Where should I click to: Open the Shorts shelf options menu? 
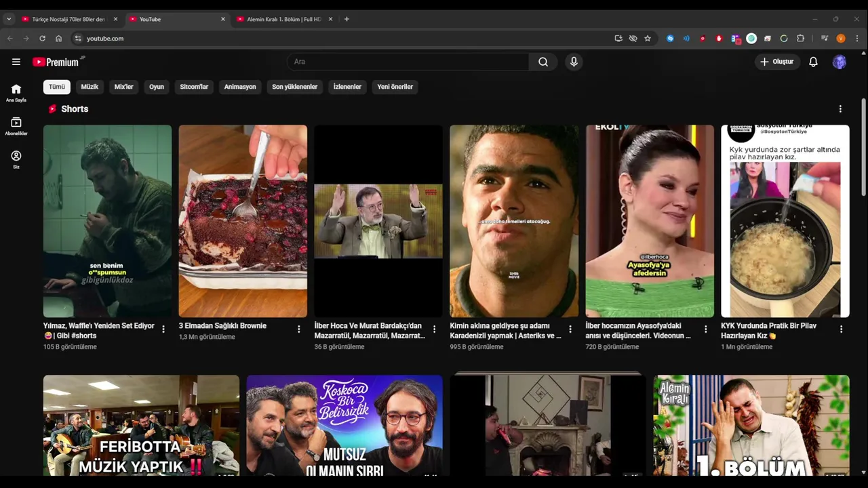click(x=840, y=109)
